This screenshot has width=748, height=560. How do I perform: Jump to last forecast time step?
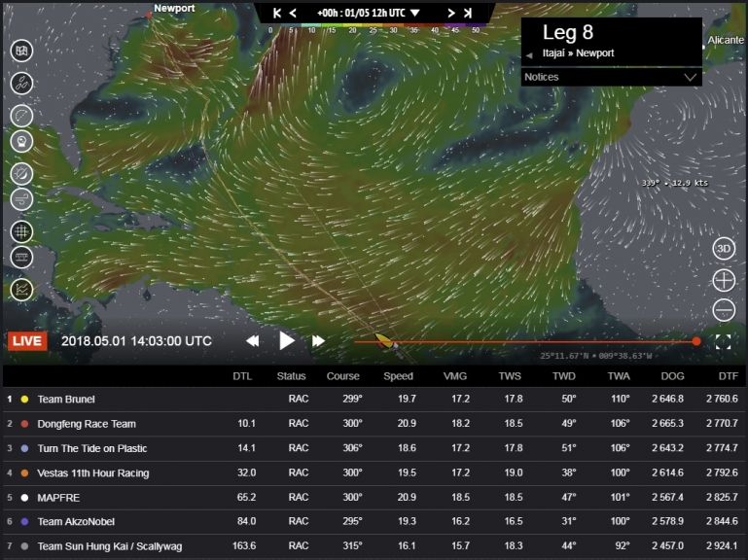pos(468,14)
